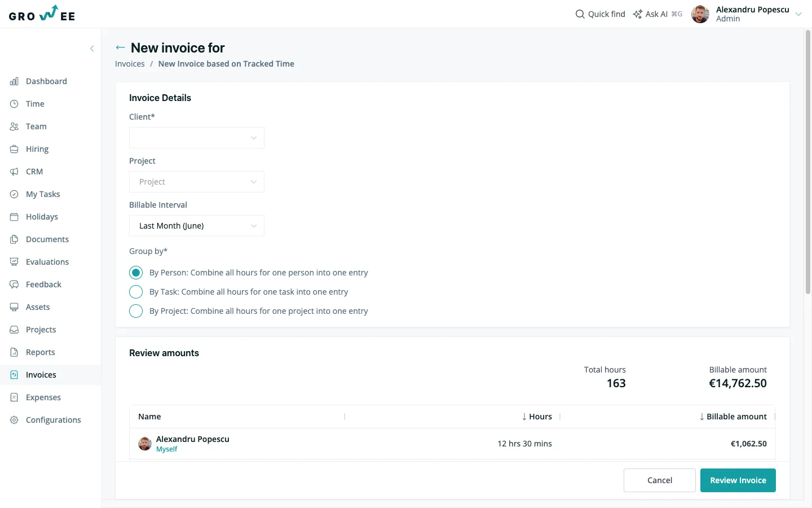
Task: Click the Holidays calendar icon
Action: pyautogui.click(x=14, y=217)
